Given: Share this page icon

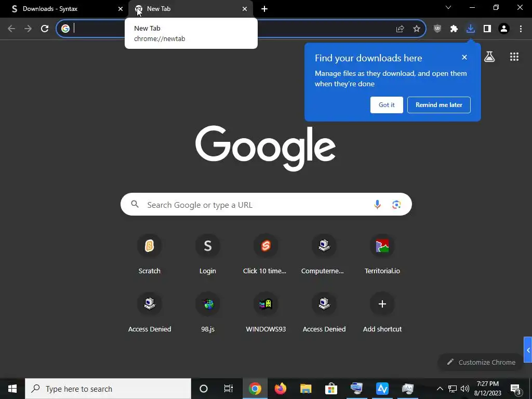Looking at the screenshot, I should pyautogui.click(x=400, y=29).
